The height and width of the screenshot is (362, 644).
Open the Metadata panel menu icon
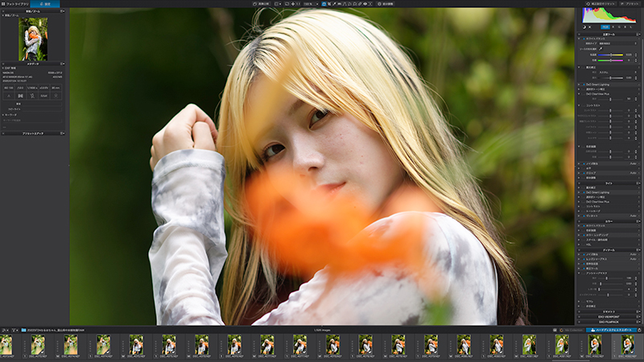pos(62,64)
